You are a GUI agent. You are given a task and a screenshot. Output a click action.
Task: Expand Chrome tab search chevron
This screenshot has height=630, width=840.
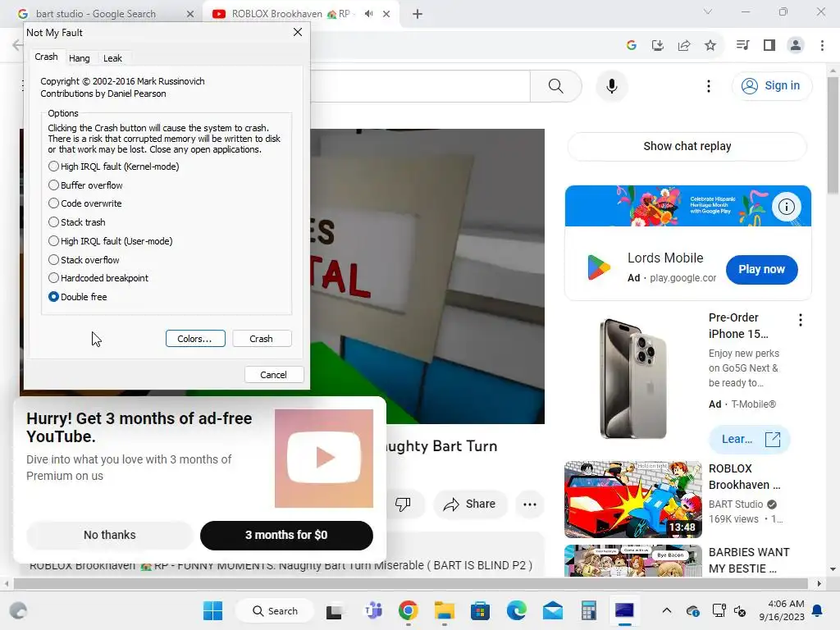click(x=708, y=11)
